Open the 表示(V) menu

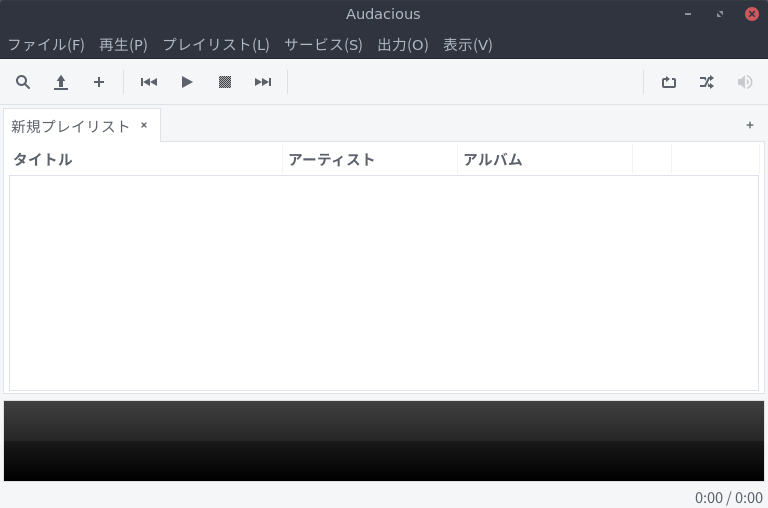(468, 45)
